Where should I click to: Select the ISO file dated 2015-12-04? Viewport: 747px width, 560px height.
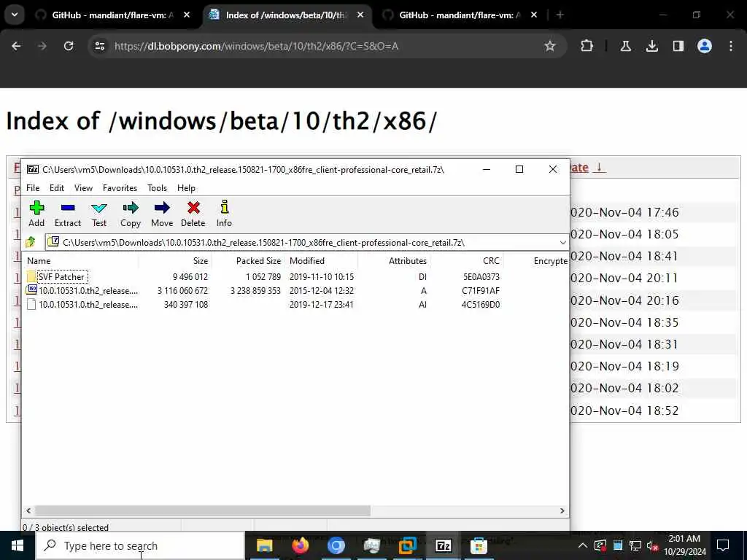coord(88,290)
